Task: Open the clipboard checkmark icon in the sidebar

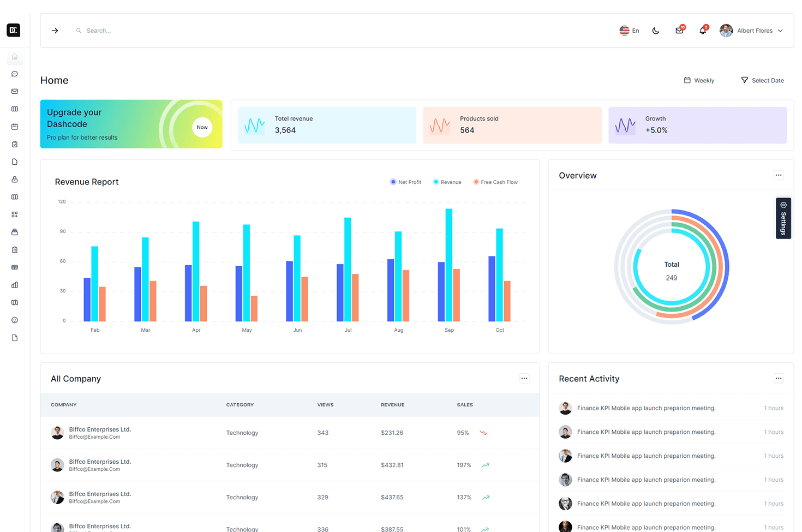Action: click(15, 144)
